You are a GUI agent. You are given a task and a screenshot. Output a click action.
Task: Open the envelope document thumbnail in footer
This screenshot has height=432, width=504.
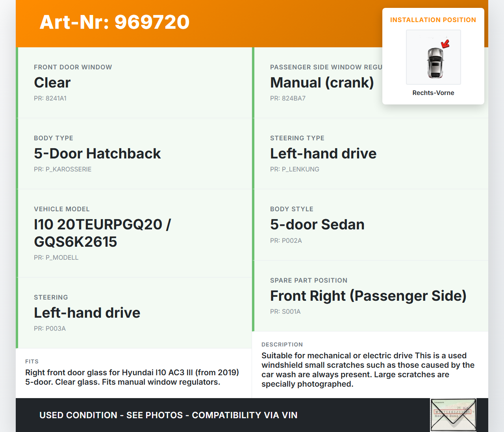pos(453,415)
